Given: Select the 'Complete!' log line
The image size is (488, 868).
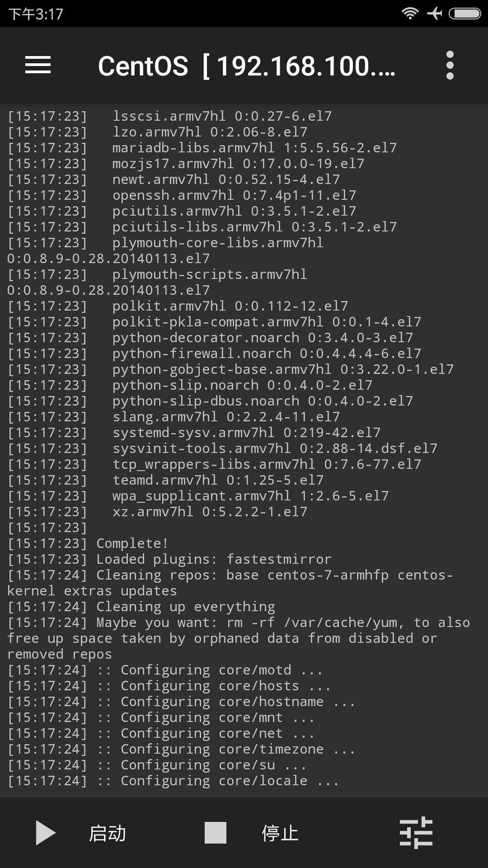Looking at the screenshot, I should pyautogui.click(x=88, y=543).
